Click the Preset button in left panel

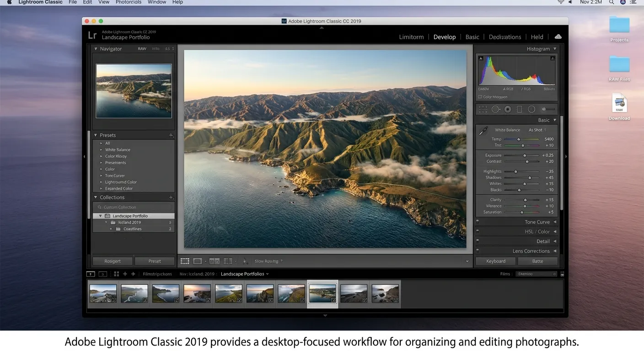155,261
